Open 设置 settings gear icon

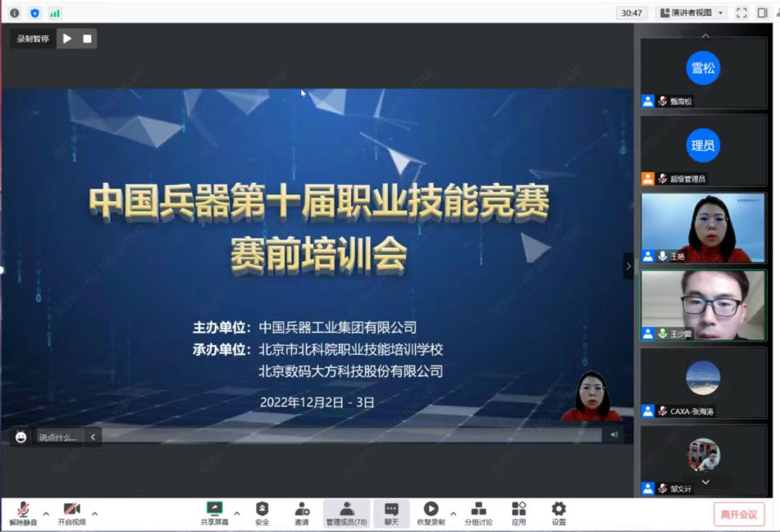(559, 512)
